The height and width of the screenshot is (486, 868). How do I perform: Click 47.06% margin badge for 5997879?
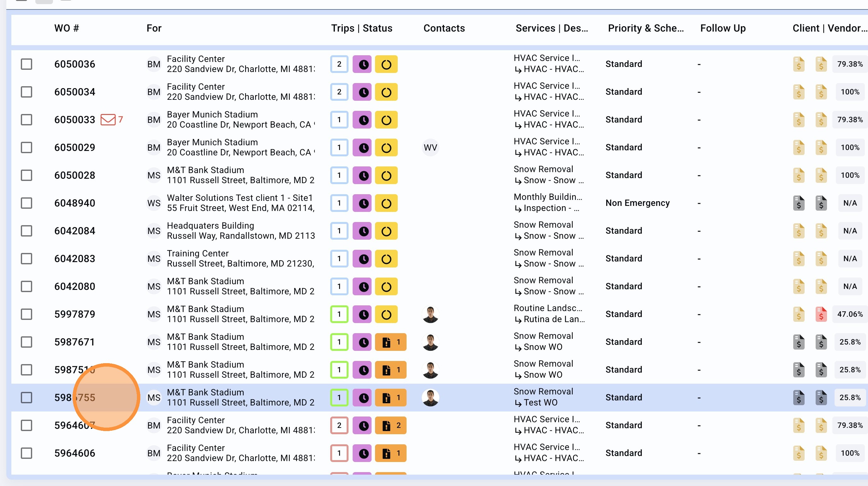(849, 314)
